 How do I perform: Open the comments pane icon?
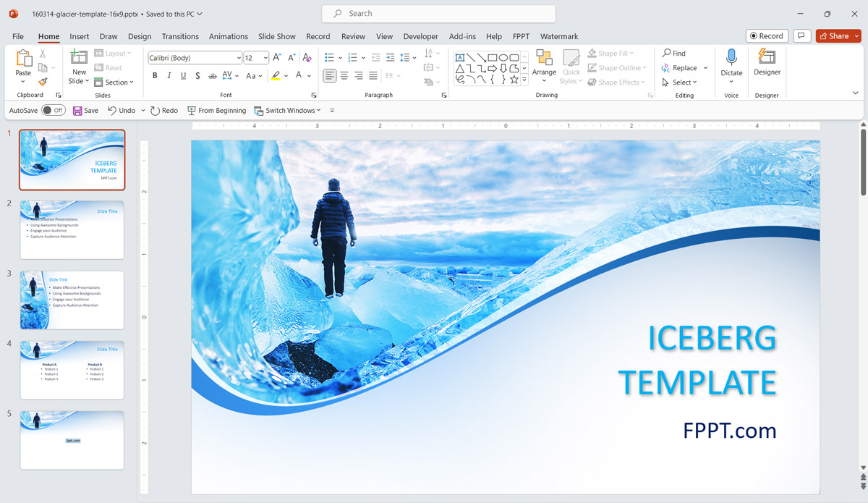[801, 35]
